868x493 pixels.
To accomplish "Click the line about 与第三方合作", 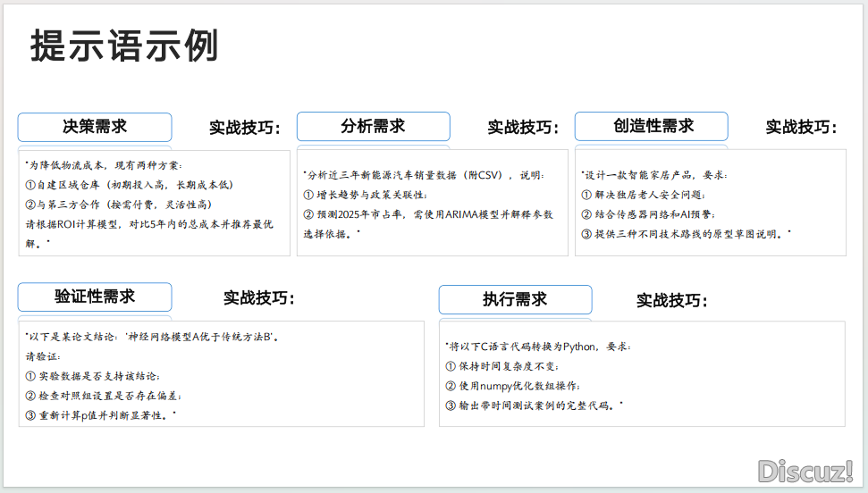I will [x=119, y=205].
